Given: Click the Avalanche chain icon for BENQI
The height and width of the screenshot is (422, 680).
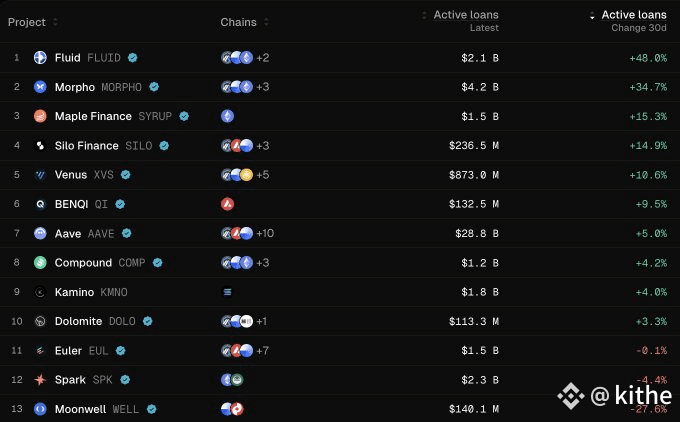Looking at the screenshot, I should point(227,204).
